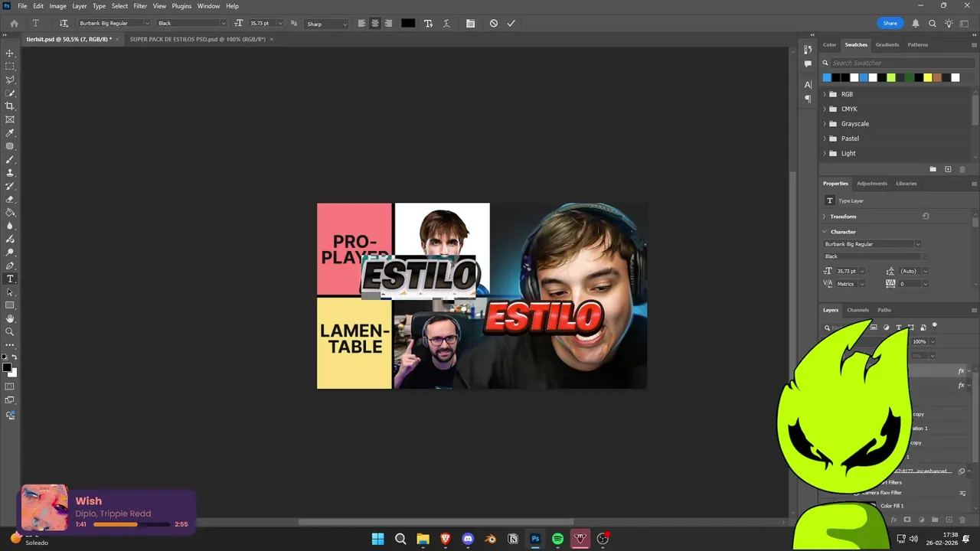This screenshot has height=551, width=980.
Task: Toggle the Character and Paragraph panels icon
Action: tap(470, 24)
